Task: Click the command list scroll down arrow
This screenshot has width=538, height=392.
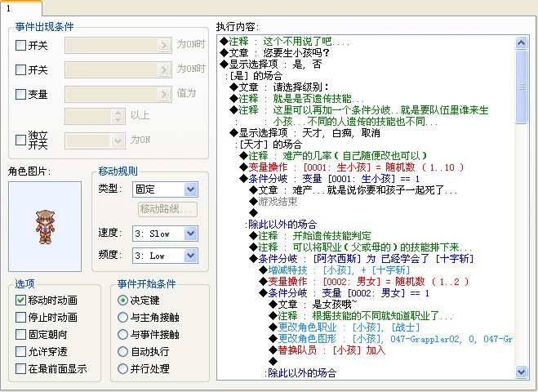Action: pos(521,372)
